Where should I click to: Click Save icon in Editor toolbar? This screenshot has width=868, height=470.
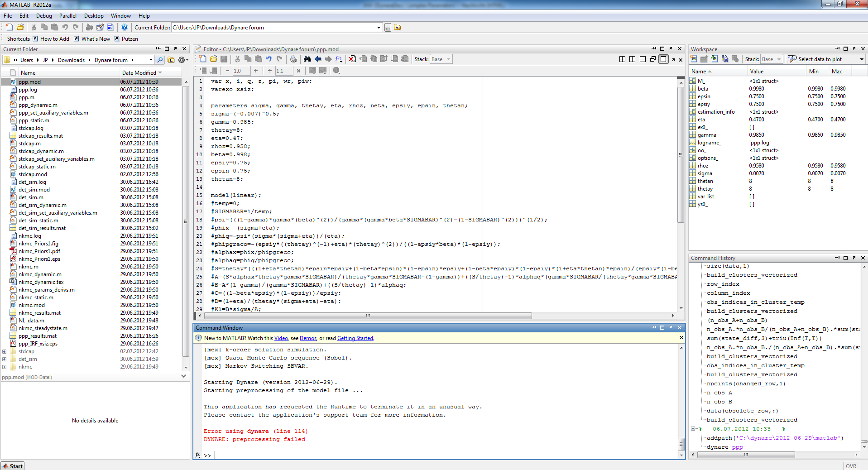point(224,59)
